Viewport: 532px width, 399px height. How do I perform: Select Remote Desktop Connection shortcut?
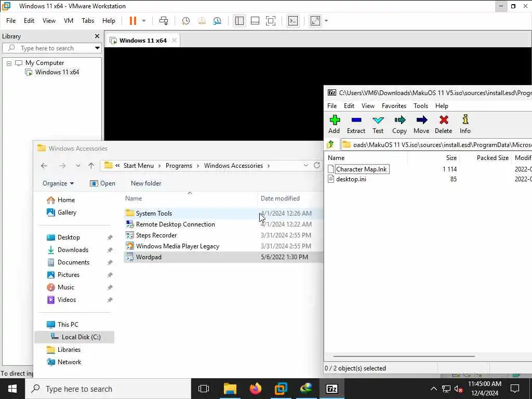176,224
